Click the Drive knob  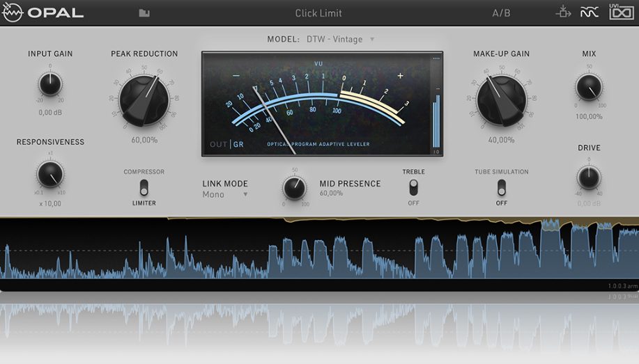coord(589,177)
